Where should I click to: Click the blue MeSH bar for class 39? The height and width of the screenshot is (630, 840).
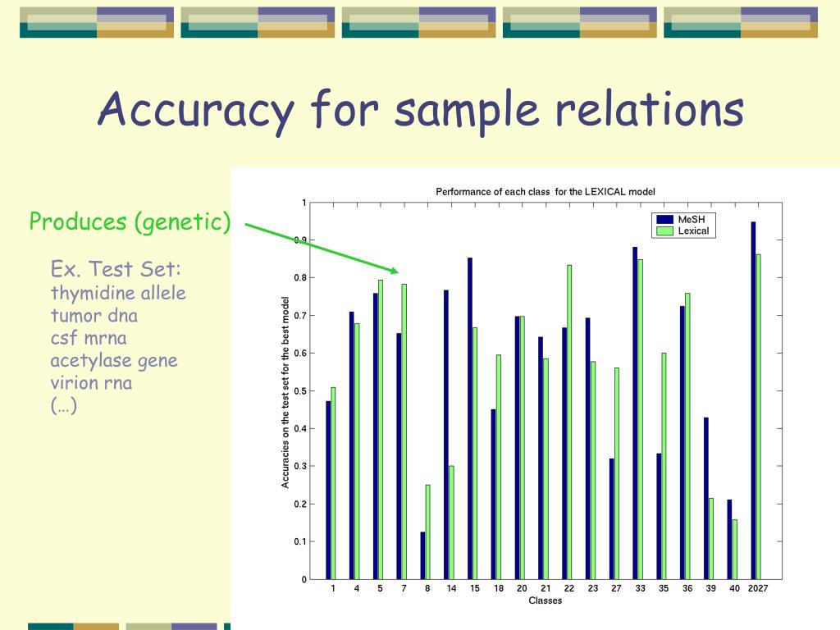tap(706, 498)
